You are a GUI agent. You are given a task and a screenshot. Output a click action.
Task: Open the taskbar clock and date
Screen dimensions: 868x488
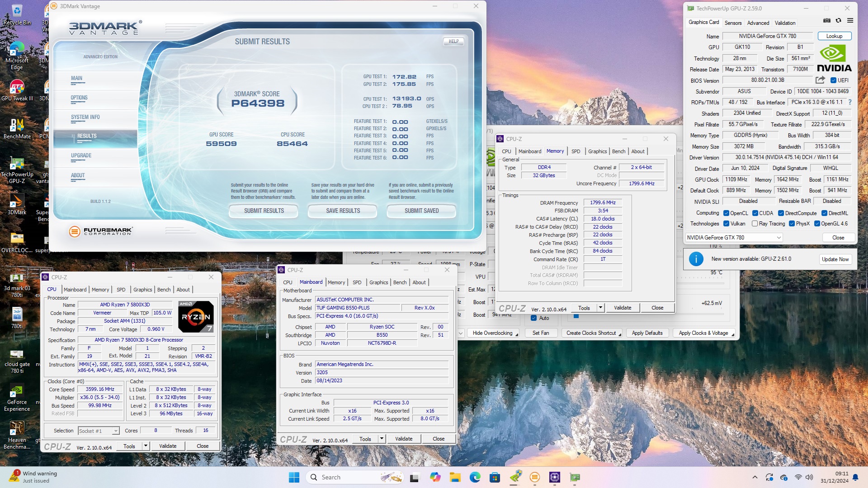(x=835, y=477)
